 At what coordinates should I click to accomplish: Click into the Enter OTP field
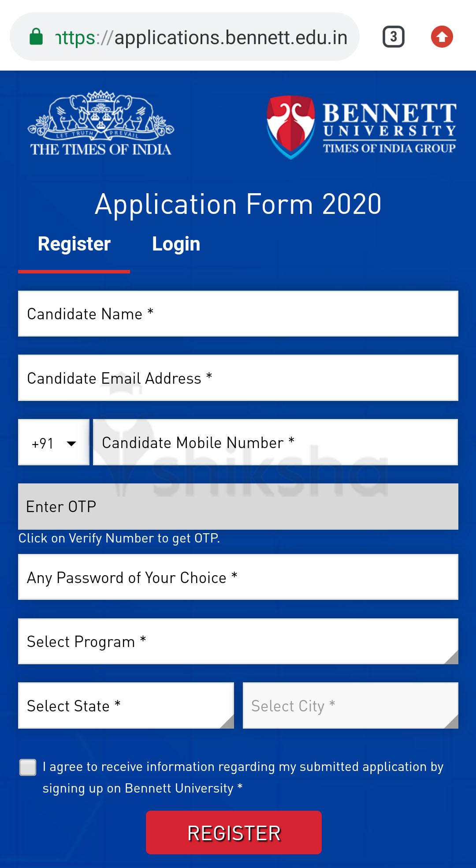click(x=238, y=507)
